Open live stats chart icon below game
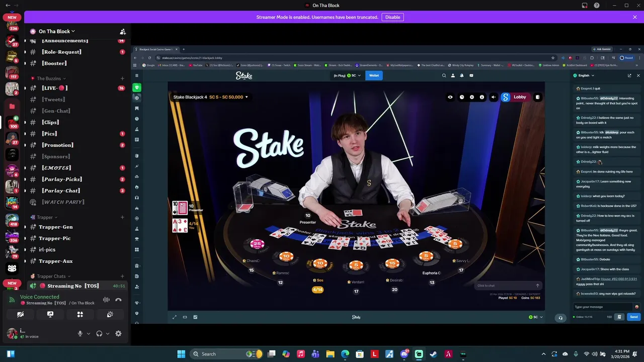This screenshot has height=362, width=644. point(195,317)
